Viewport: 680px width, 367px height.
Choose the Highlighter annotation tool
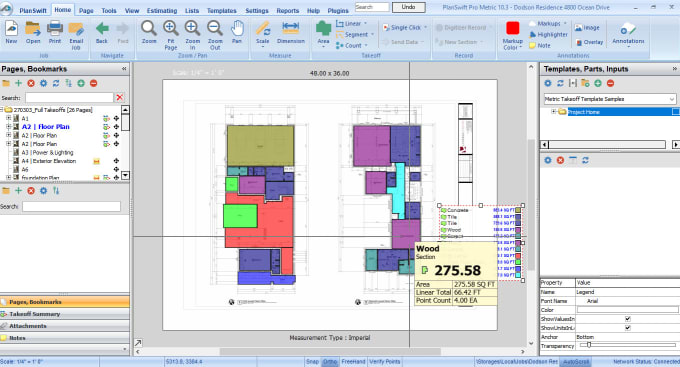pos(548,35)
